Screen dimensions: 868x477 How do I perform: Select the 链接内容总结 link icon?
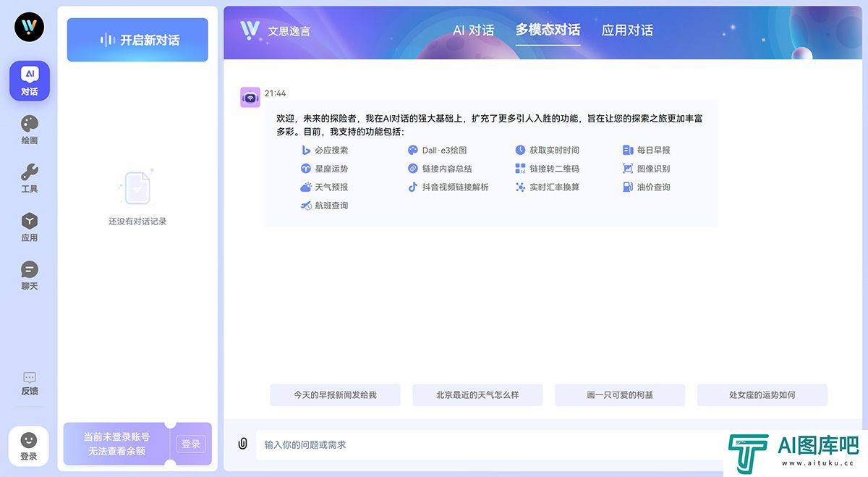[x=413, y=169]
